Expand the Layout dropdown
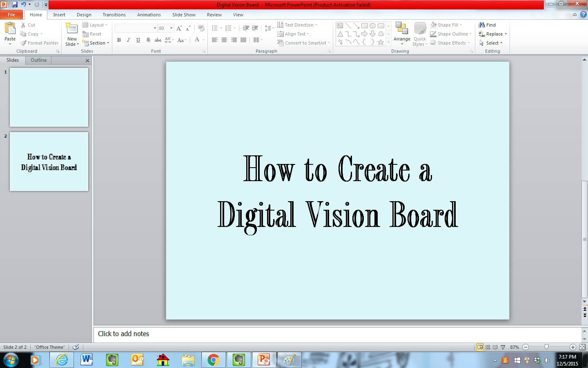588x368 pixels. point(95,25)
